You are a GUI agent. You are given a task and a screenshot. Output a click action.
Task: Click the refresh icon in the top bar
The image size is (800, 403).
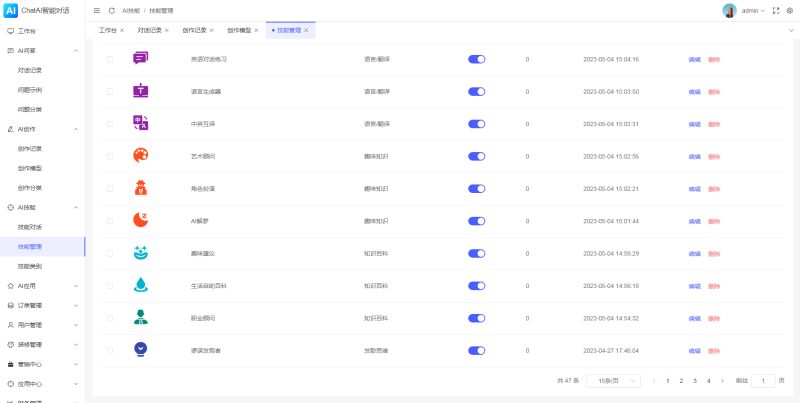coord(112,11)
